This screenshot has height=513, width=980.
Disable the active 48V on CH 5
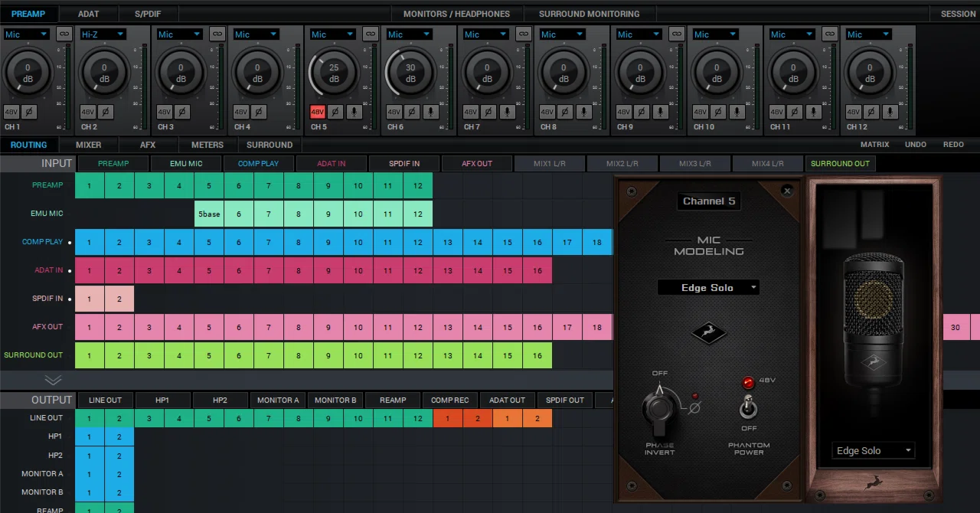tap(318, 112)
